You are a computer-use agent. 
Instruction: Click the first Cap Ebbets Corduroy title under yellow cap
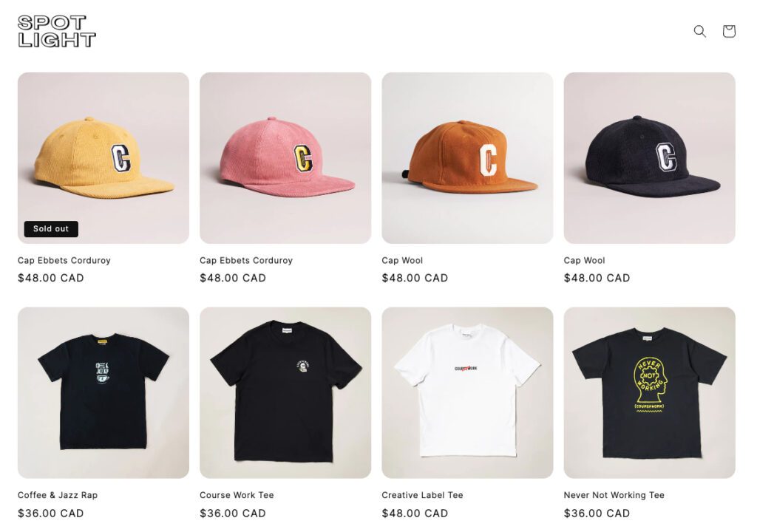(64, 260)
